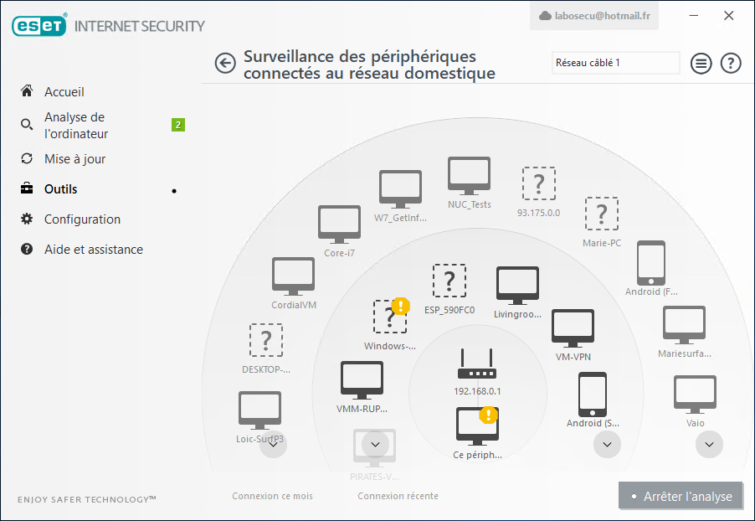Close the ESET window
Image resolution: width=755 pixels, height=521 pixels.
pos(729,15)
